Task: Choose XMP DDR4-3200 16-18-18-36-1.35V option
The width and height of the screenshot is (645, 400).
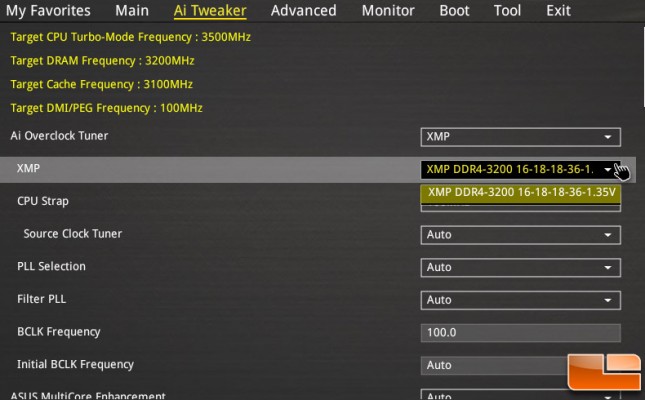Action: click(x=520, y=193)
